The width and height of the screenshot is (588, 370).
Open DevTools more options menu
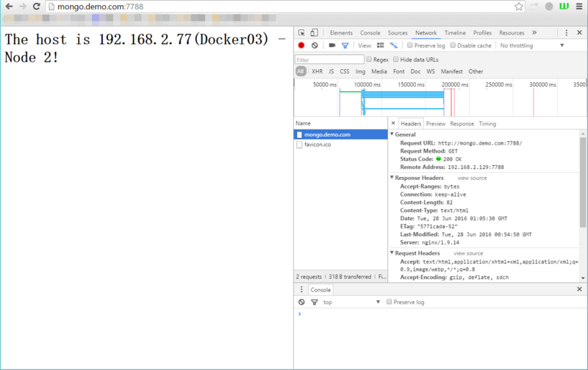566,33
